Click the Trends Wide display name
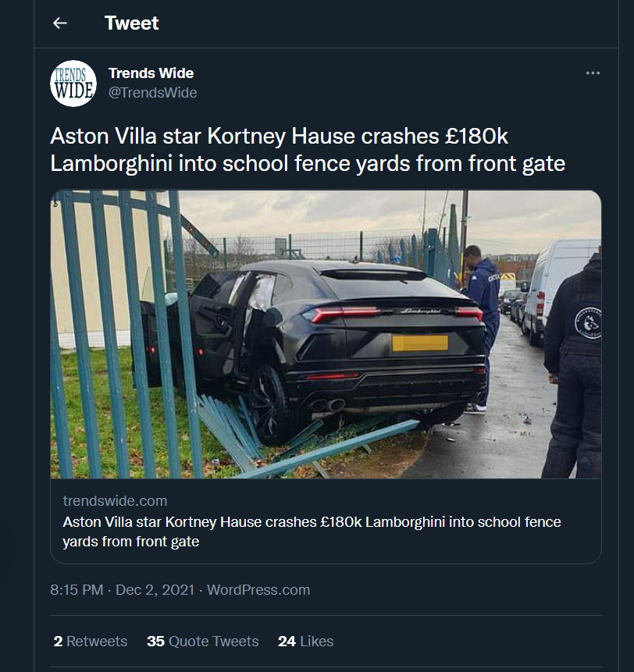The height and width of the screenshot is (672, 634). pos(151,73)
